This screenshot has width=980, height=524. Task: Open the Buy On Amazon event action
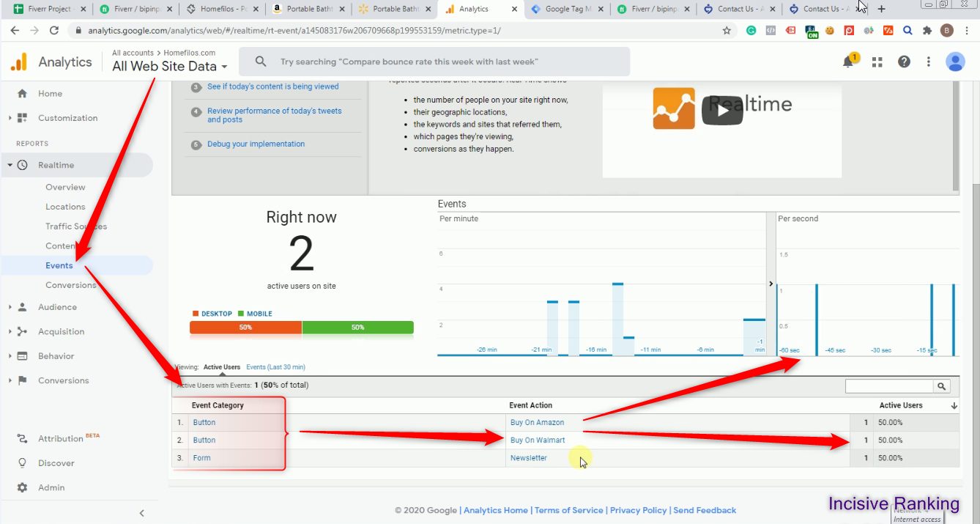pyautogui.click(x=537, y=423)
